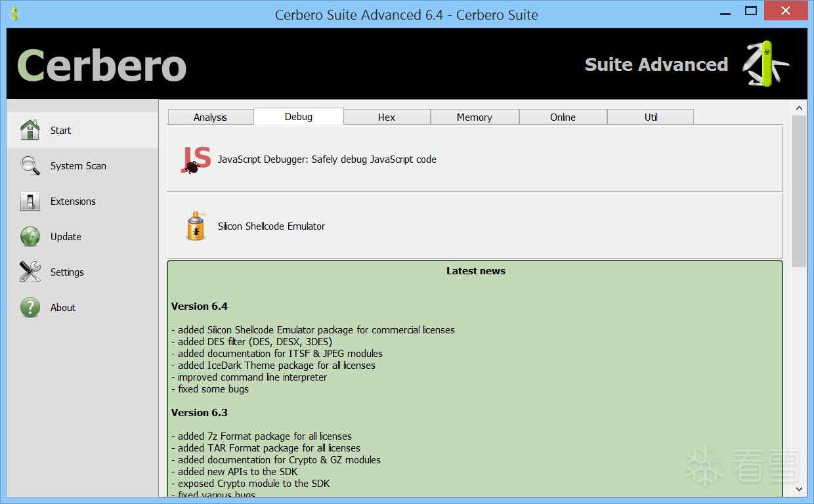Click the Latest news heading
Viewport: 814px width, 504px height.
click(x=476, y=271)
